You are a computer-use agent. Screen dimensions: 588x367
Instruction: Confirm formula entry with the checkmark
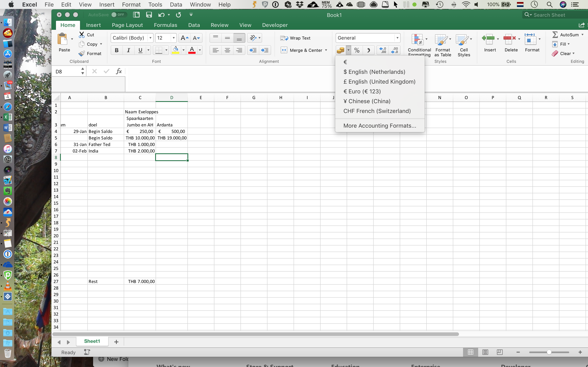click(106, 71)
